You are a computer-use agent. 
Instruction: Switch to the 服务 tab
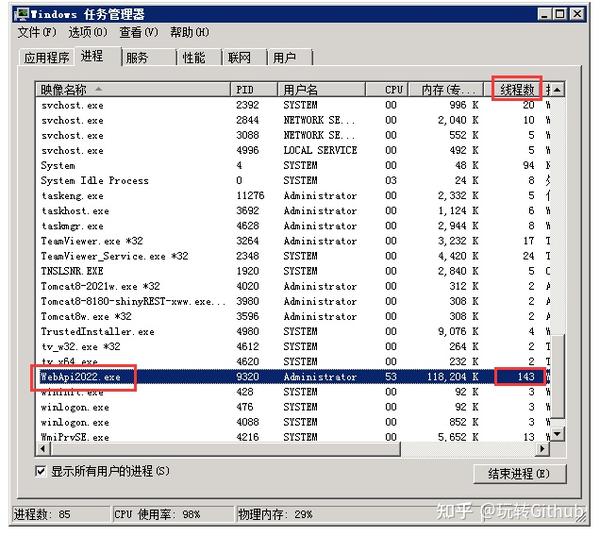pos(149,57)
